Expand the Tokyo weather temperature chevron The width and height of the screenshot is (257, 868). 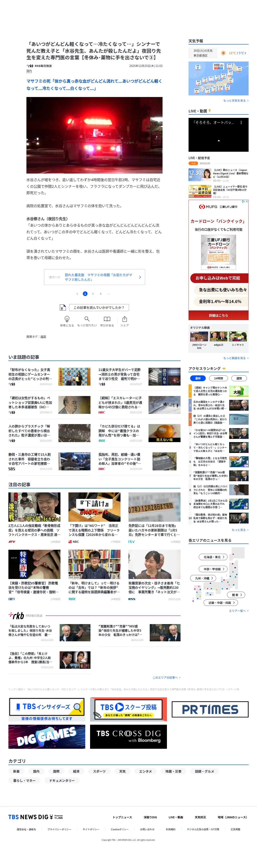246,53
